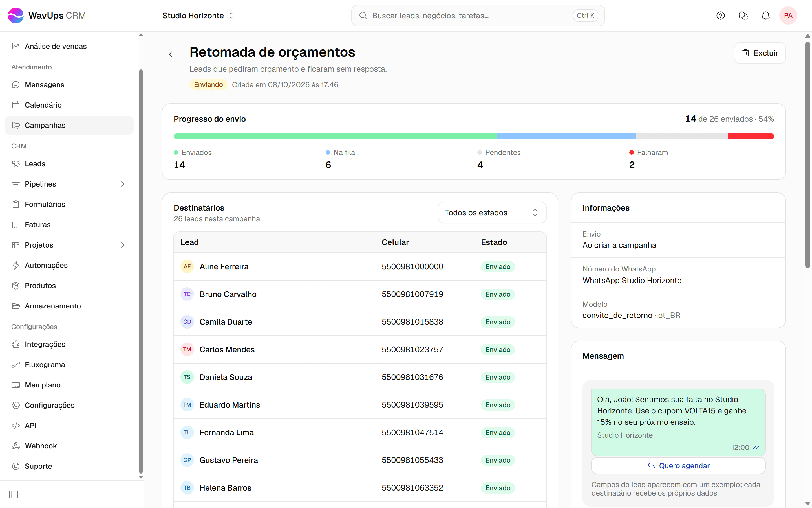
Task: Open the Daniela Souza lead row
Action: point(360,377)
